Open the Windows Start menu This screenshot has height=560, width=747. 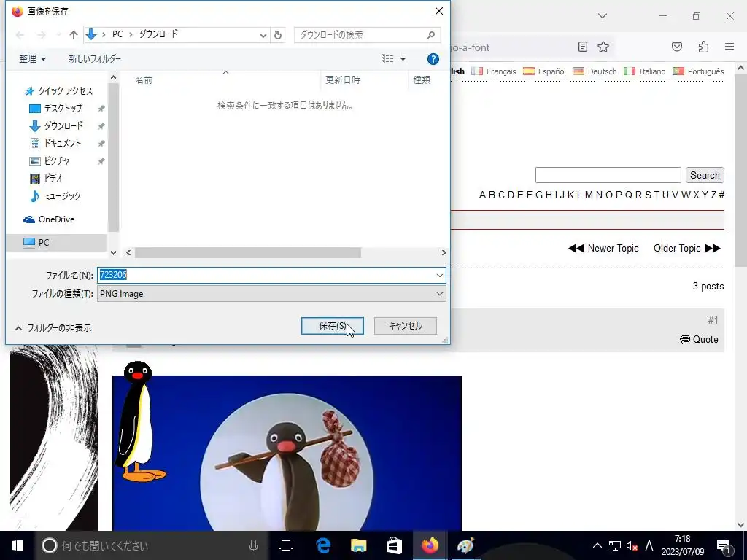click(x=18, y=545)
